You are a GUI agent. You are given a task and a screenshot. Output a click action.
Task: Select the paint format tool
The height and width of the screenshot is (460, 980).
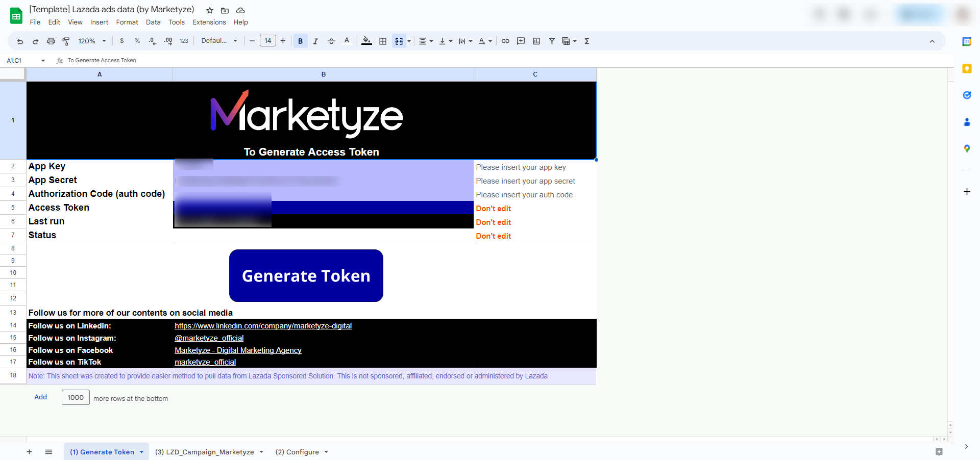coord(66,41)
